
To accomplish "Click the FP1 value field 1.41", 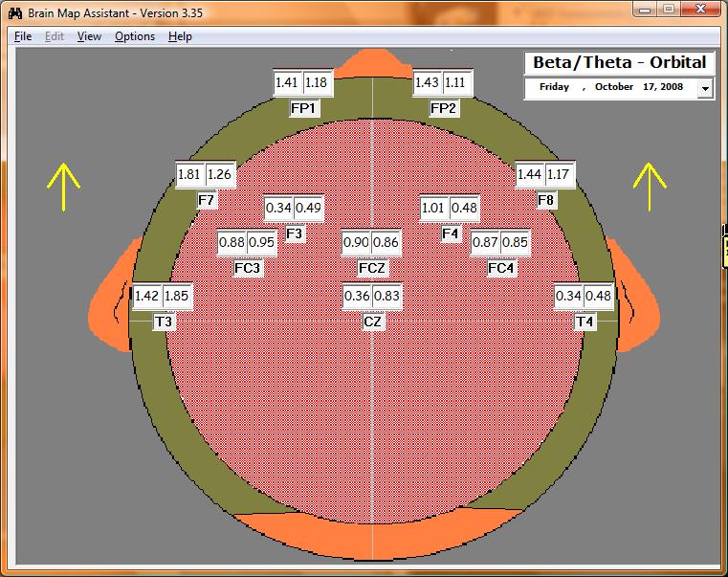I will [286, 82].
